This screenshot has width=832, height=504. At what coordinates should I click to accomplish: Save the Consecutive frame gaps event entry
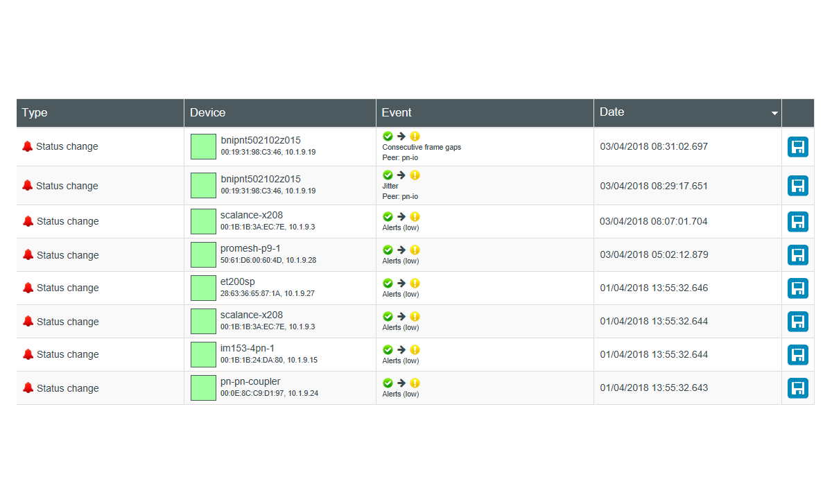(x=798, y=147)
